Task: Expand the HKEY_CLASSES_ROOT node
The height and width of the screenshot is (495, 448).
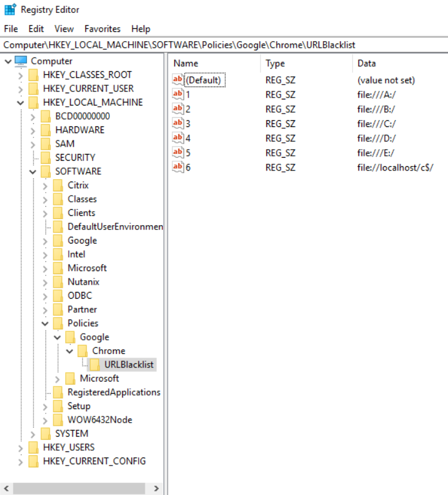Action: tap(20, 75)
